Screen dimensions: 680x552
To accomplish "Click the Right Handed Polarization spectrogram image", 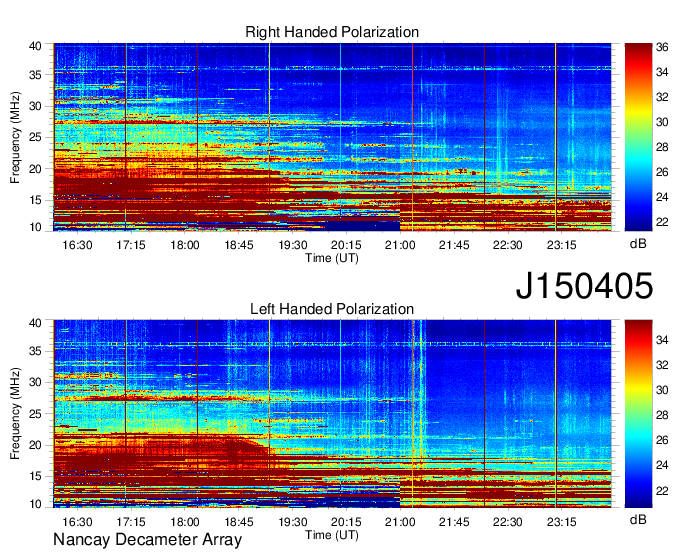I will click(332, 137).
